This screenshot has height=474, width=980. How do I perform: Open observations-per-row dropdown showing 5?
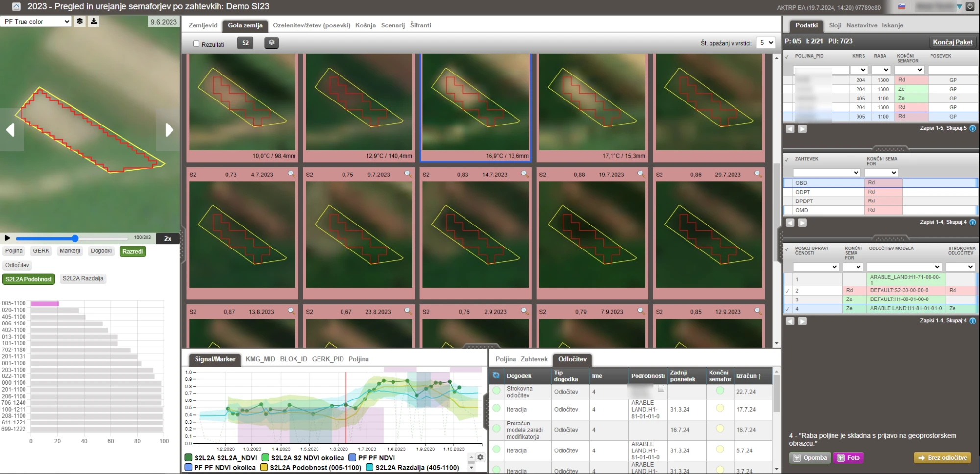[x=765, y=43]
